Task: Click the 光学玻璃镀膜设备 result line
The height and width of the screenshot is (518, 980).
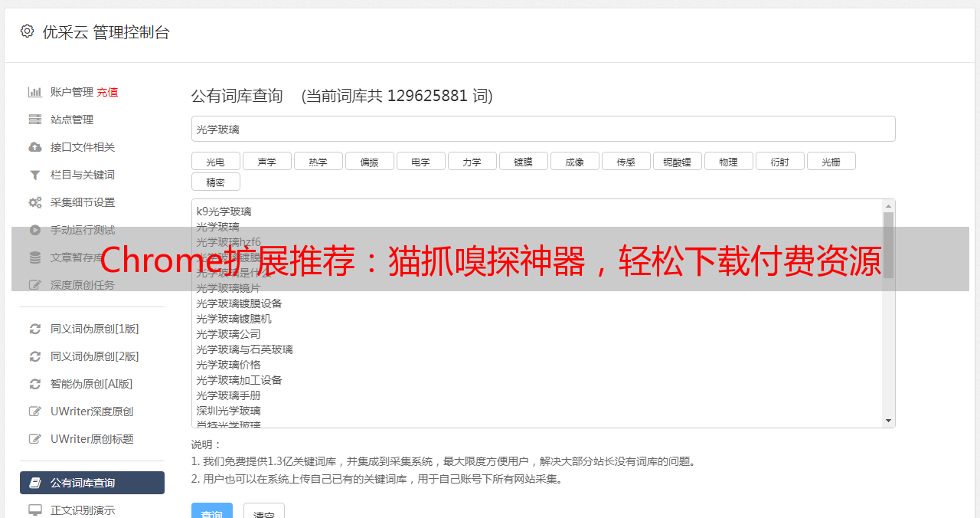Action: [239, 303]
